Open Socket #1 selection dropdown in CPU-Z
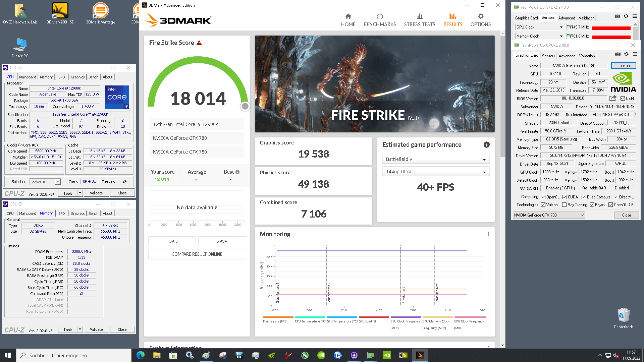 pos(45,182)
